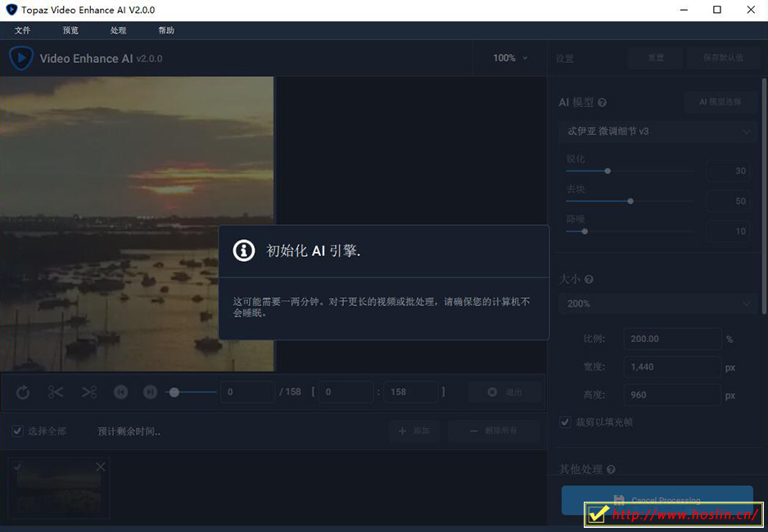Click the current frame number field
The width and height of the screenshot is (768, 532).
click(x=247, y=392)
